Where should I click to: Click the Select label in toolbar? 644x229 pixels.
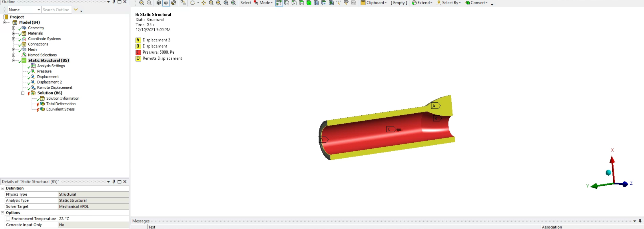[246, 3]
